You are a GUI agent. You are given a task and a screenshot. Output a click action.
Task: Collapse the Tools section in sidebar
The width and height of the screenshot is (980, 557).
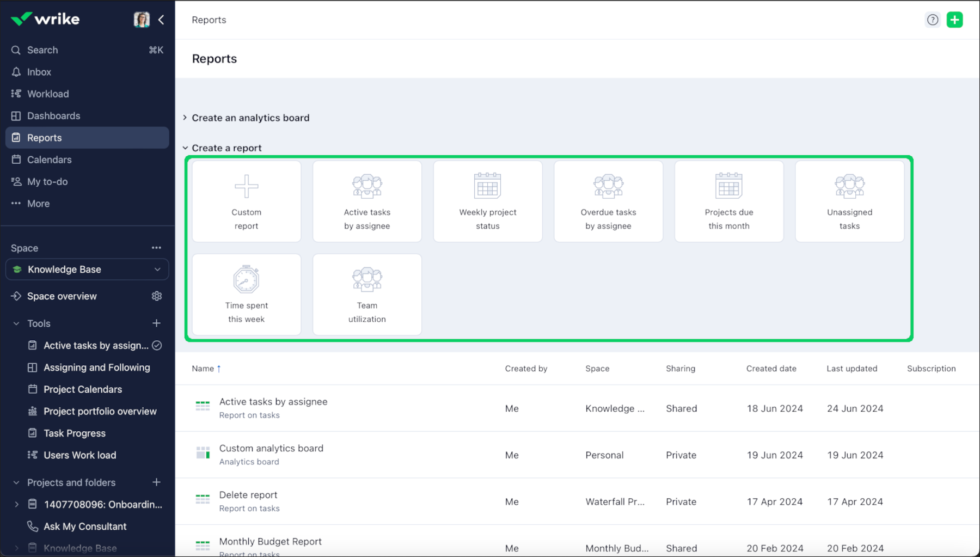16,323
